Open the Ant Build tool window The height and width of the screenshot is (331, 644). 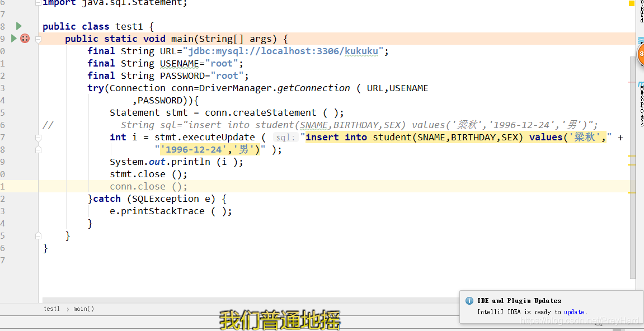[641, 12]
